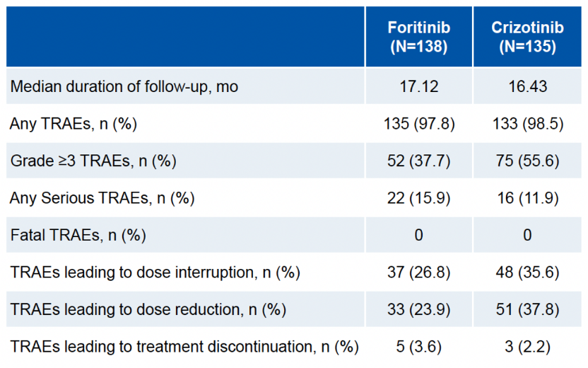The width and height of the screenshot is (588, 368).
Task: Click the 52 (37.7) cell
Action: pos(418,161)
